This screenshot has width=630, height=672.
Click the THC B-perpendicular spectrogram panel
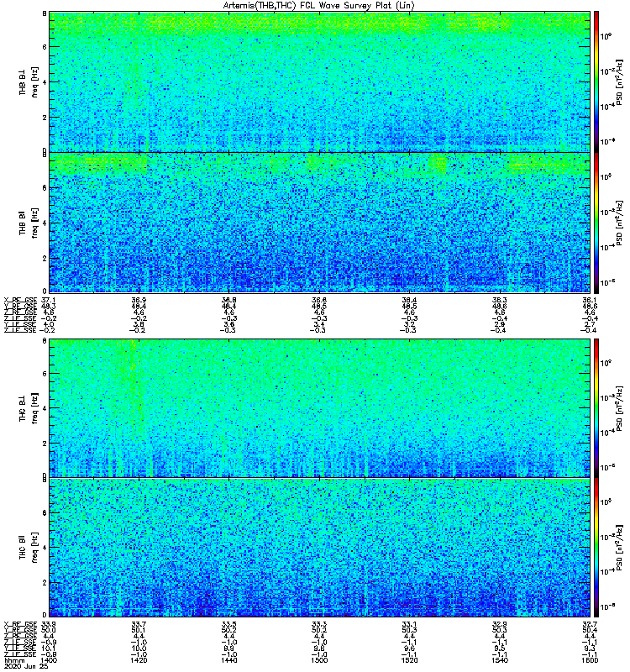(319, 408)
